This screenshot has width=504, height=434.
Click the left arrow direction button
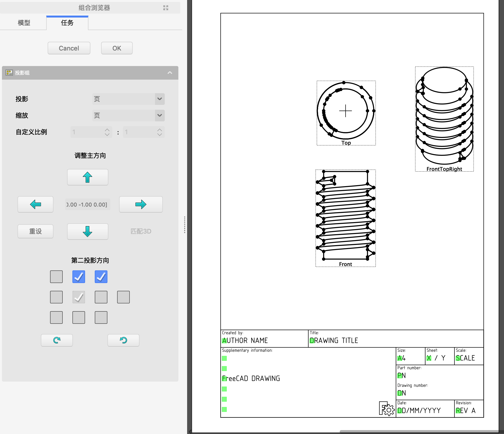coord(35,204)
